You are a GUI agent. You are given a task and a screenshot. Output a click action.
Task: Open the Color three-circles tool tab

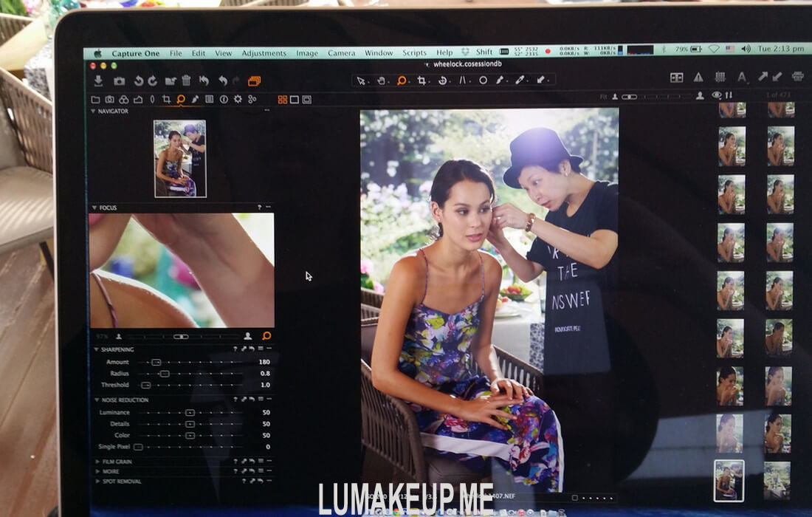click(124, 100)
